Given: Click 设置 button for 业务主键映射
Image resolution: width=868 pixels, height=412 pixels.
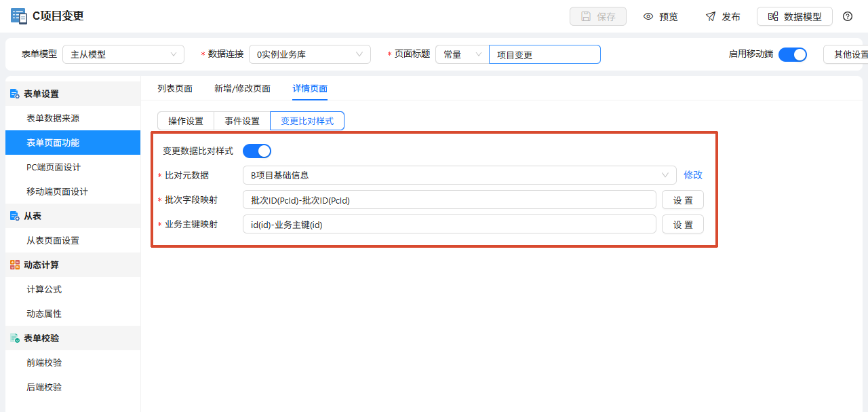Looking at the screenshot, I should [683, 224].
